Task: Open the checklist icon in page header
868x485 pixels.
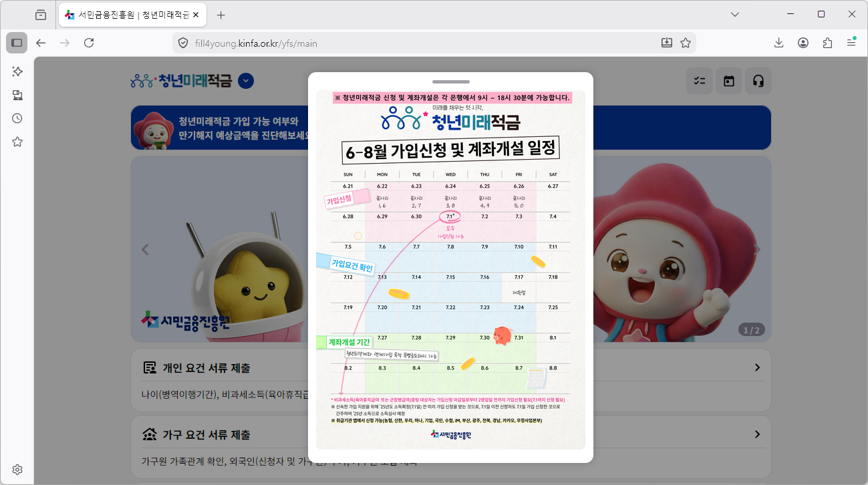Action: click(700, 81)
